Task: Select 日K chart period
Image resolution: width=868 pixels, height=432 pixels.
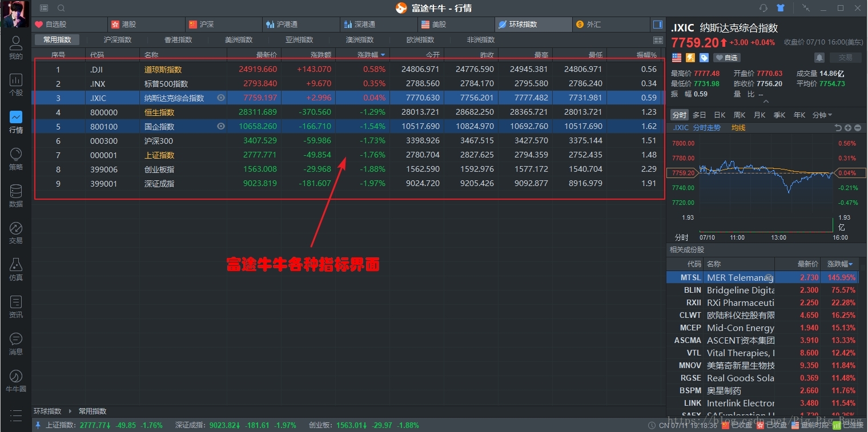Action: click(720, 115)
